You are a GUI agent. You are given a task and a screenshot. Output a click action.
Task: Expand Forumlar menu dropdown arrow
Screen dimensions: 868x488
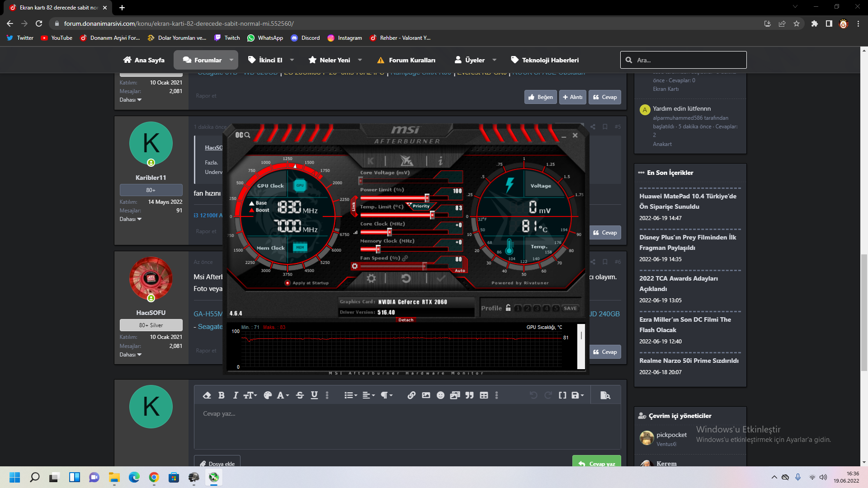pos(231,60)
